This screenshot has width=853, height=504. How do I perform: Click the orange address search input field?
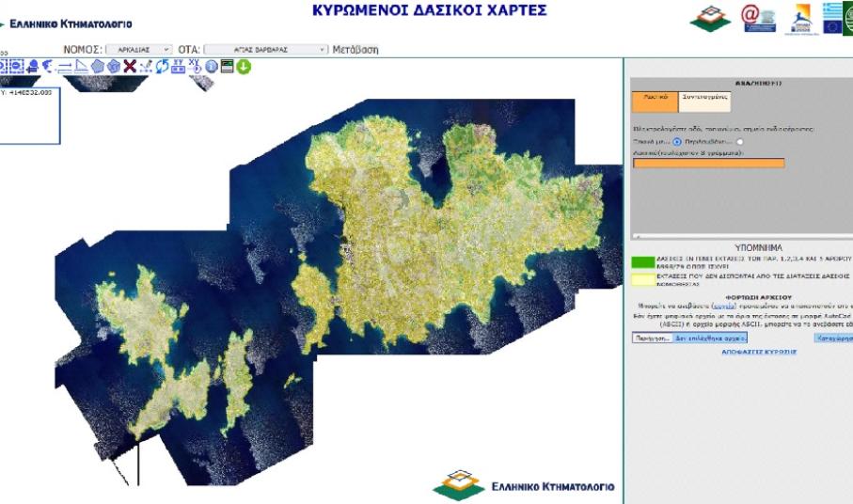(x=708, y=163)
